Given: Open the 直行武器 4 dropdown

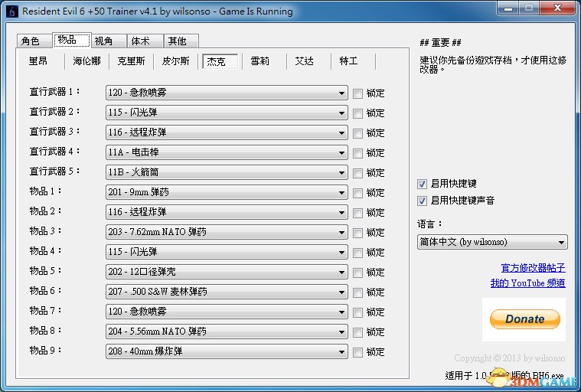Looking at the screenshot, I should (227, 152).
